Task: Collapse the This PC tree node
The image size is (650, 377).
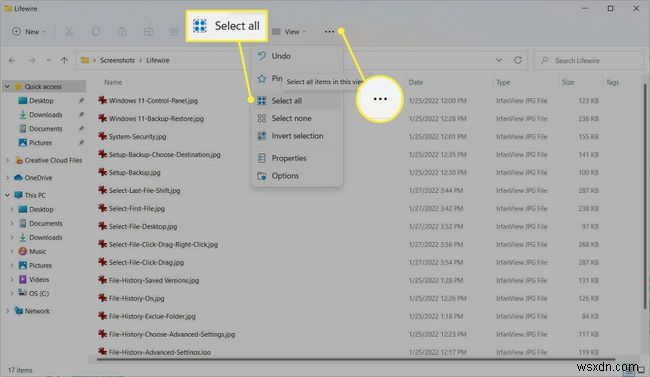Action: pos(7,195)
